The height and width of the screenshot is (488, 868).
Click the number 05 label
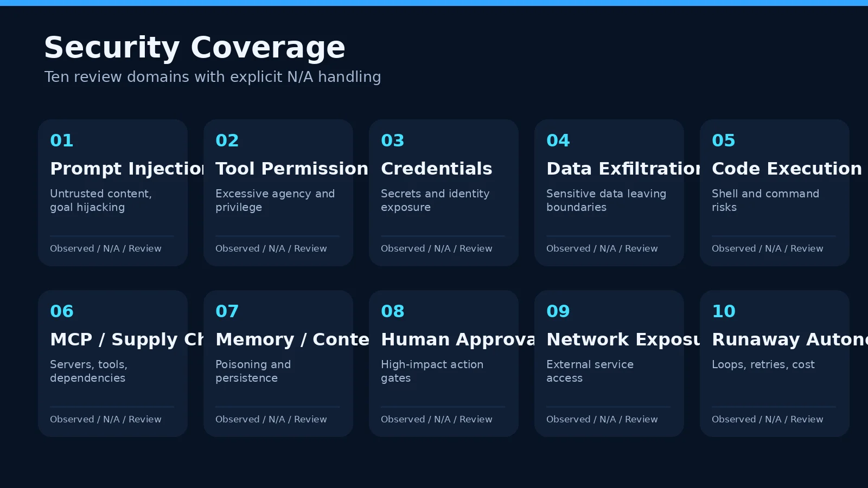(724, 140)
